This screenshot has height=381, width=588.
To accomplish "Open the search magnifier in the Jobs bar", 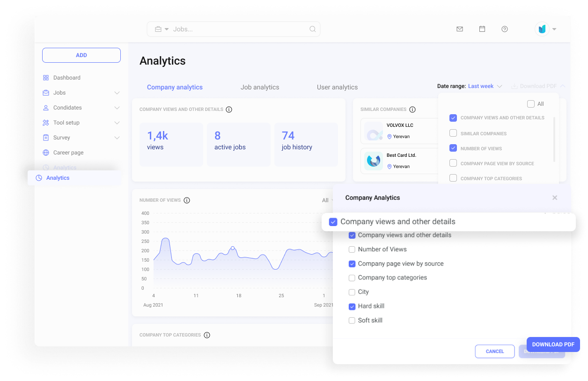I will pyautogui.click(x=312, y=29).
